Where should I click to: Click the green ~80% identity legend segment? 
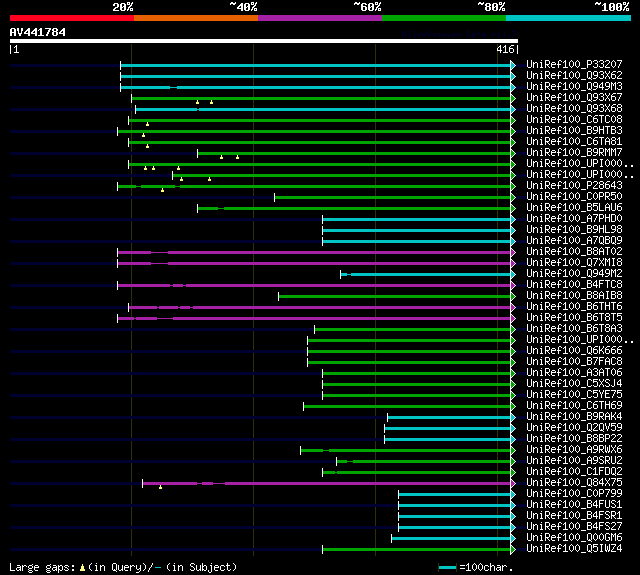444,18
